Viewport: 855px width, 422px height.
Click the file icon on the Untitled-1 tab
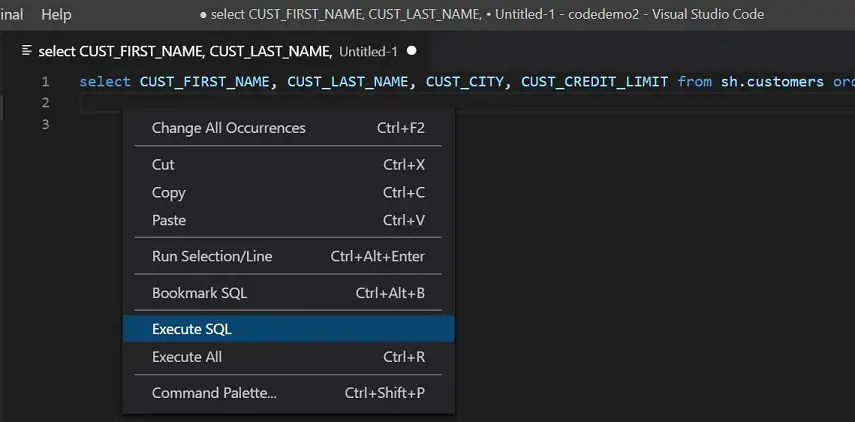click(x=29, y=51)
